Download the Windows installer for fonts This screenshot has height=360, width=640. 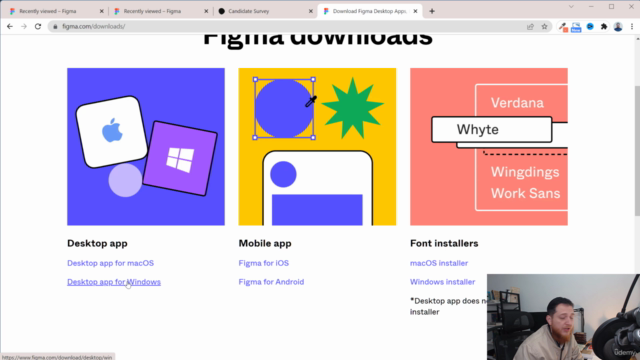click(442, 282)
